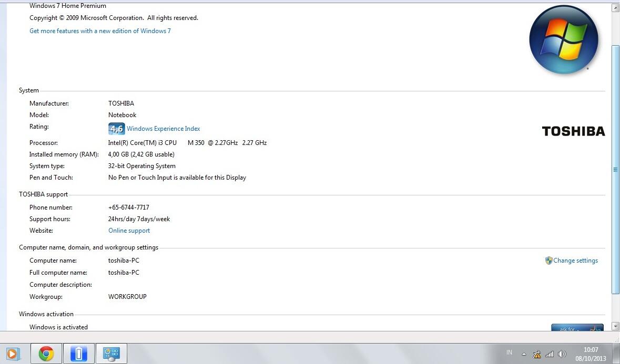The height and width of the screenshot is (364, 620).
Task: Click the 4,6 rating score badge
Action: coord(117,129)
